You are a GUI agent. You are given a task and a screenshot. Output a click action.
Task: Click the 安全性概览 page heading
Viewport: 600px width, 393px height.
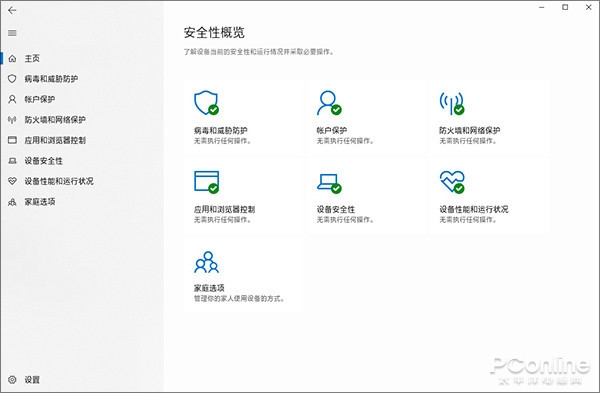[x=214, y=33]
